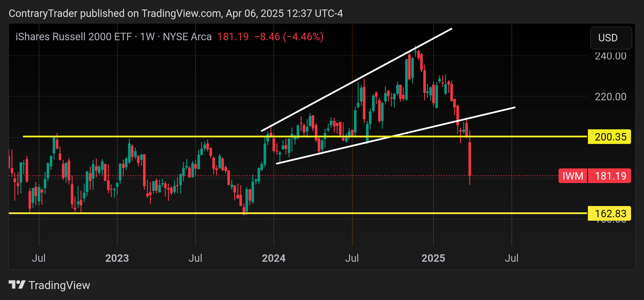Click the −8.46 (−4.46%) change value
This screenshot has height=300, width=644.
tap(289, 37)
